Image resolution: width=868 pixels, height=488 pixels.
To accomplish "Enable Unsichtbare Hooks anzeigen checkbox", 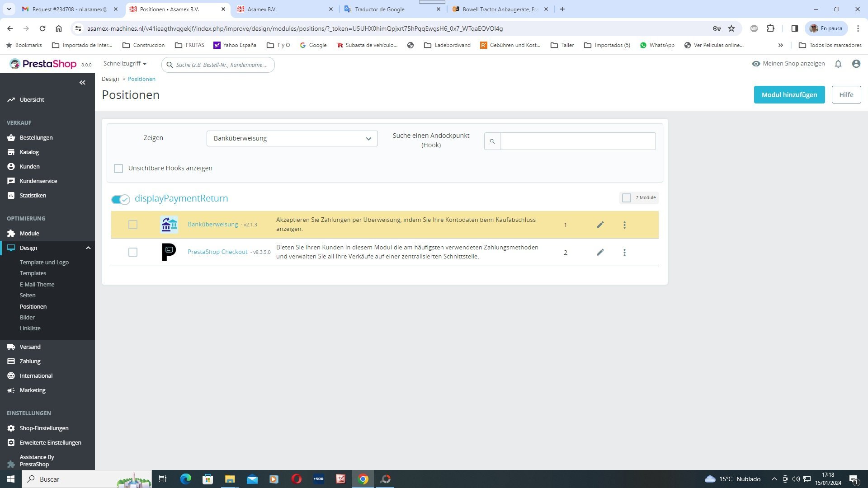I will (118, 169).
